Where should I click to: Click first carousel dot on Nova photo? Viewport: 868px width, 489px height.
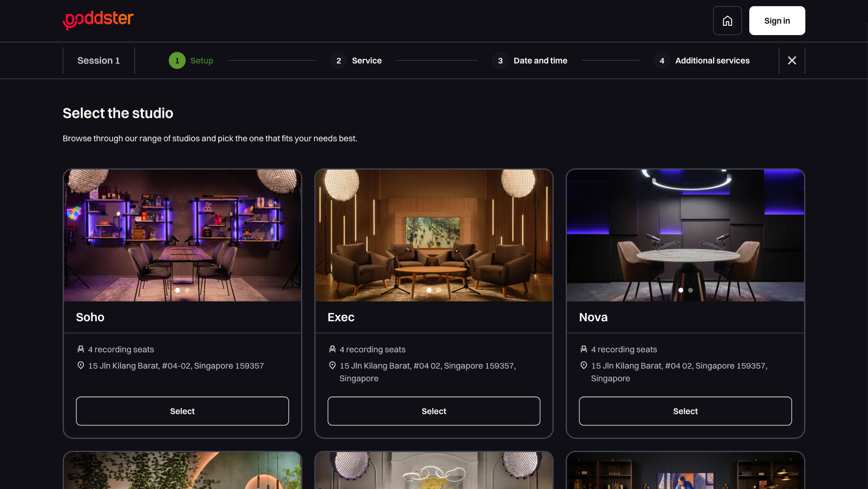pyautogui.click(x=681, y=290)
